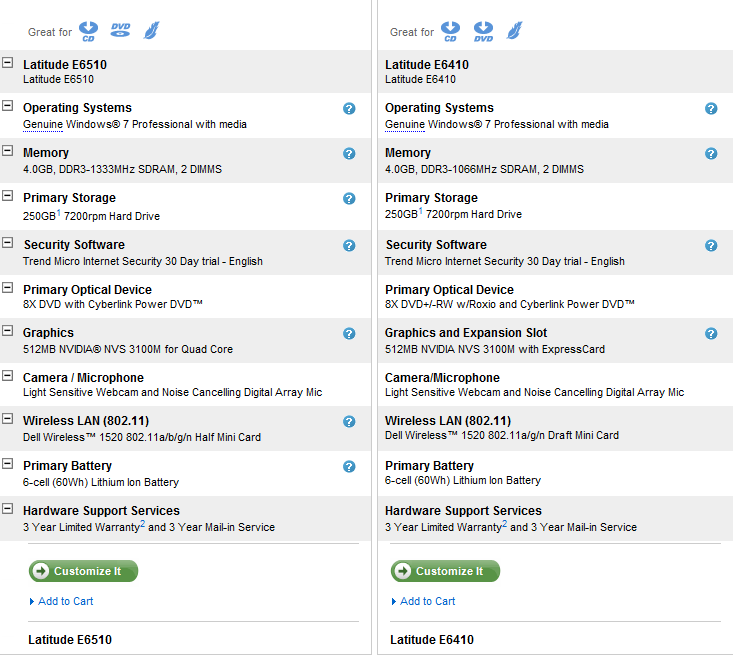Open help for Graphics and Expansion Slot
The height and width of the screenshot is (656, 733).
pyautogui.click(x=711, y=333)
